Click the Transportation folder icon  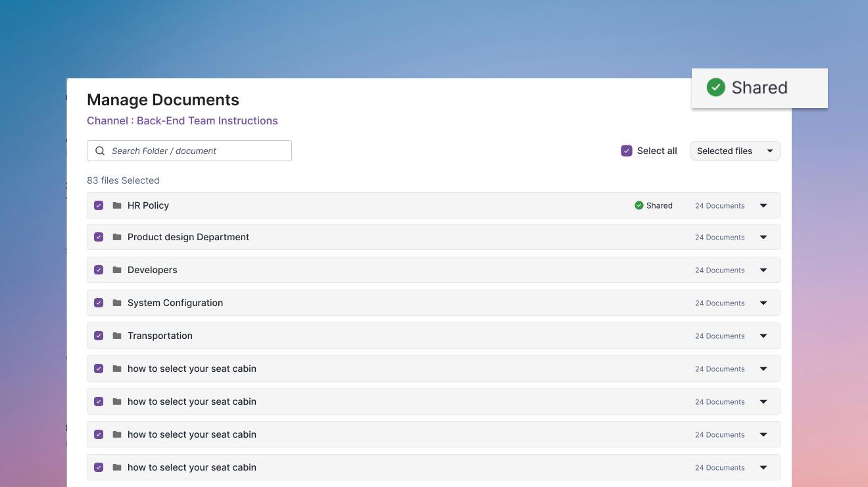117,336
